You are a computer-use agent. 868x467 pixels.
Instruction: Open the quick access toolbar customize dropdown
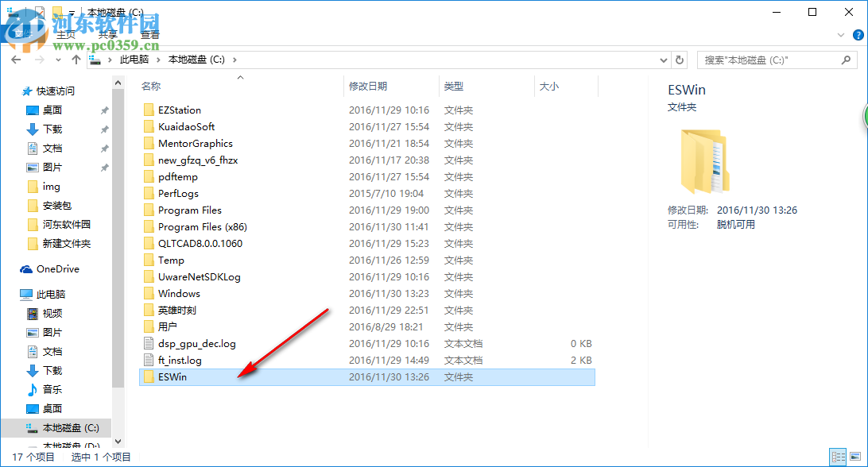pyautogui.click(x=72, y=12)
